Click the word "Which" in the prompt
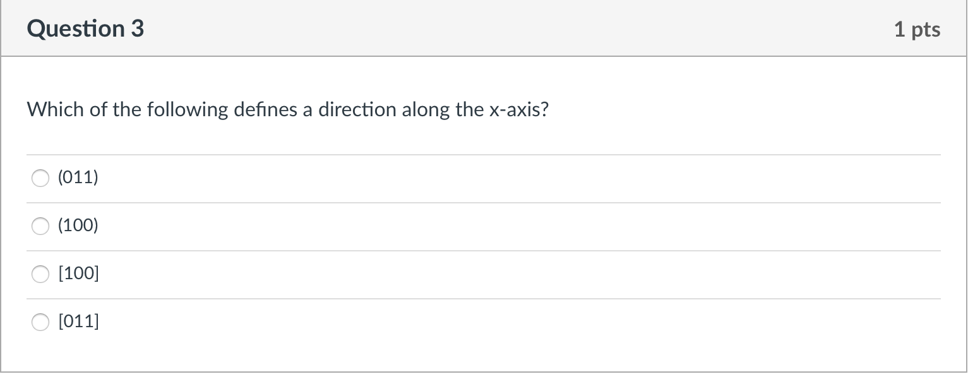The height and width of the screenshot is (379, 980). pyautogui.click(x=47, y=110)
